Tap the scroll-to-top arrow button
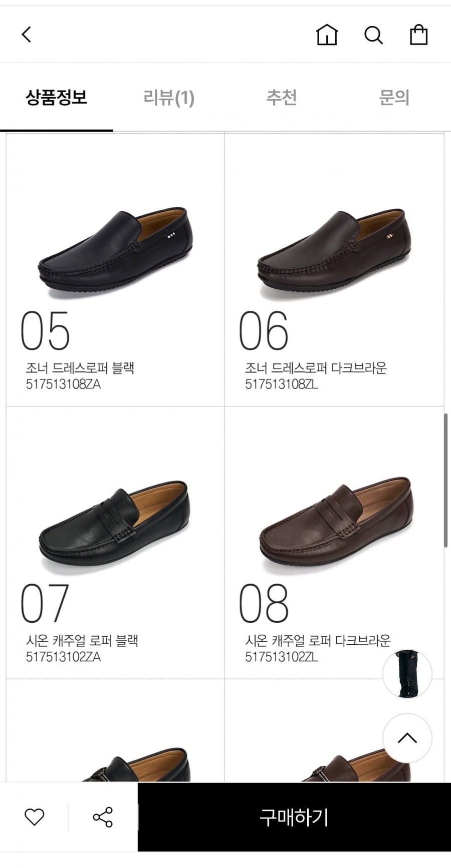Image resolution: width=451 pixels, height=868 pixels. 407,738
